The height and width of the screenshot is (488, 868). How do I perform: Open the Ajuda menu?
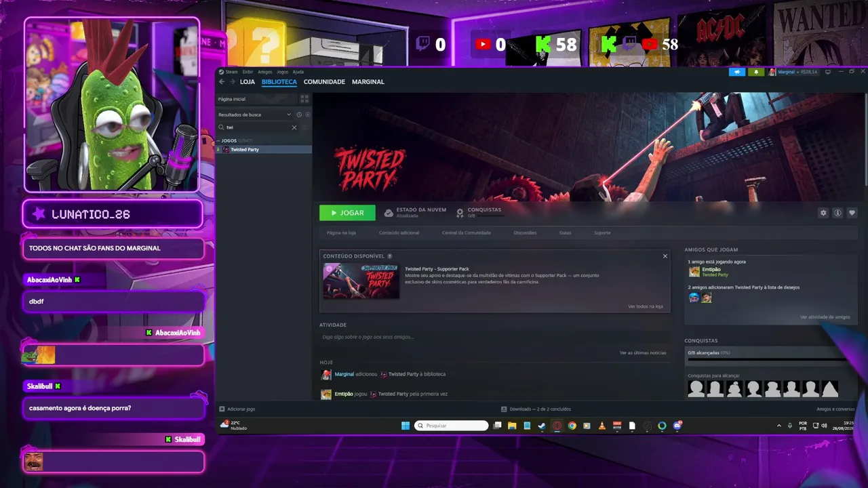click(x=298, y=72)
